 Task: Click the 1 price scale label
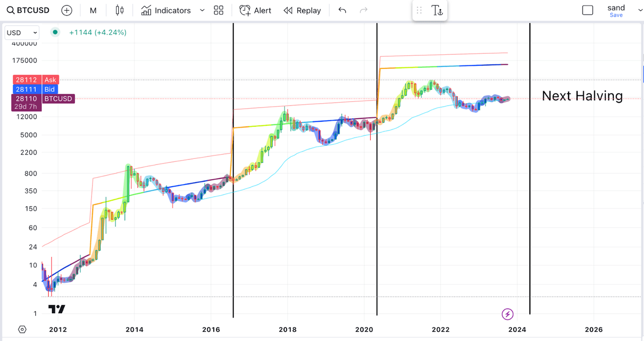pyautogui.click(x=35, y=314)
